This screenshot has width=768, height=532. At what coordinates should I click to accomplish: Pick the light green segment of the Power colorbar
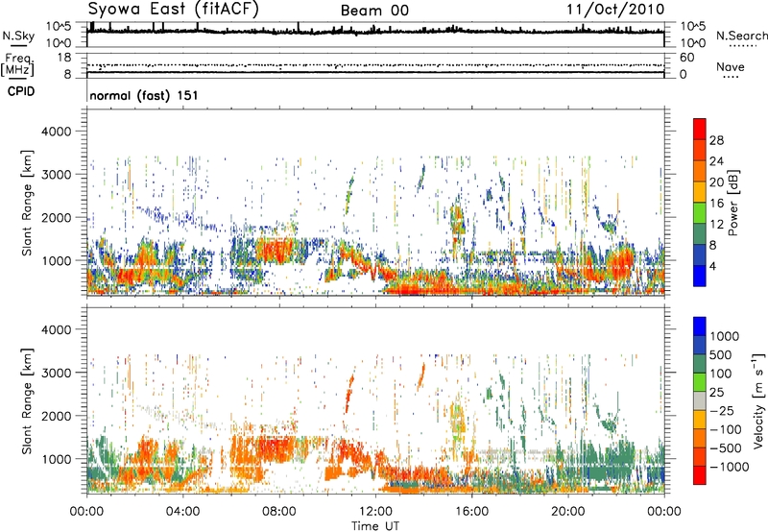[x=700, y=213]
